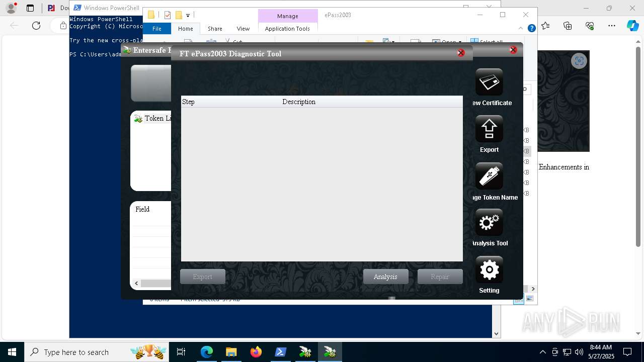Click Task View on the taskbar
The width and height of the screenshot is (644, 362).
[181, 352]
